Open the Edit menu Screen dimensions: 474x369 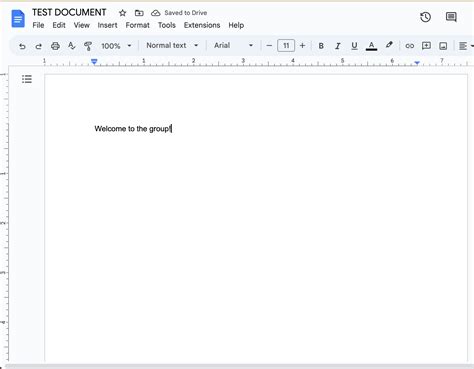pyautogui.click(x=59, y=25)
